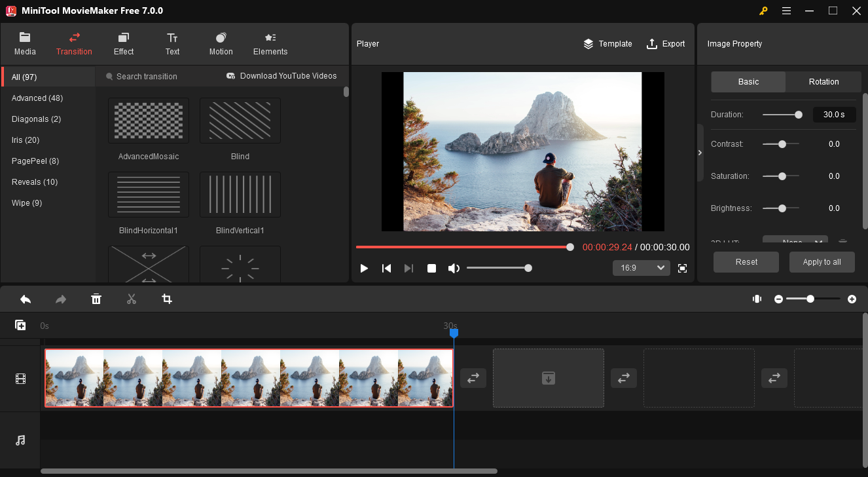Collapse the Image Property panel arrow
Screen dimensions: 868x477
coord(700,153)
